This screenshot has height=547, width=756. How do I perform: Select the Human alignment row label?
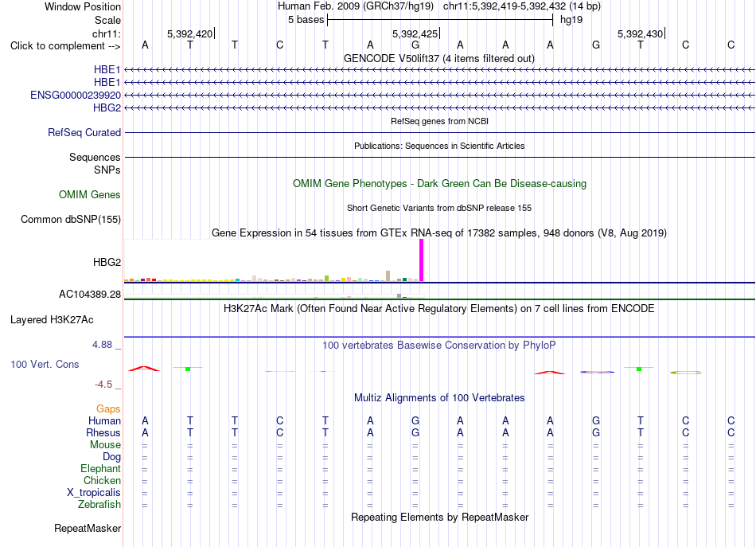[x=104, y=420]
